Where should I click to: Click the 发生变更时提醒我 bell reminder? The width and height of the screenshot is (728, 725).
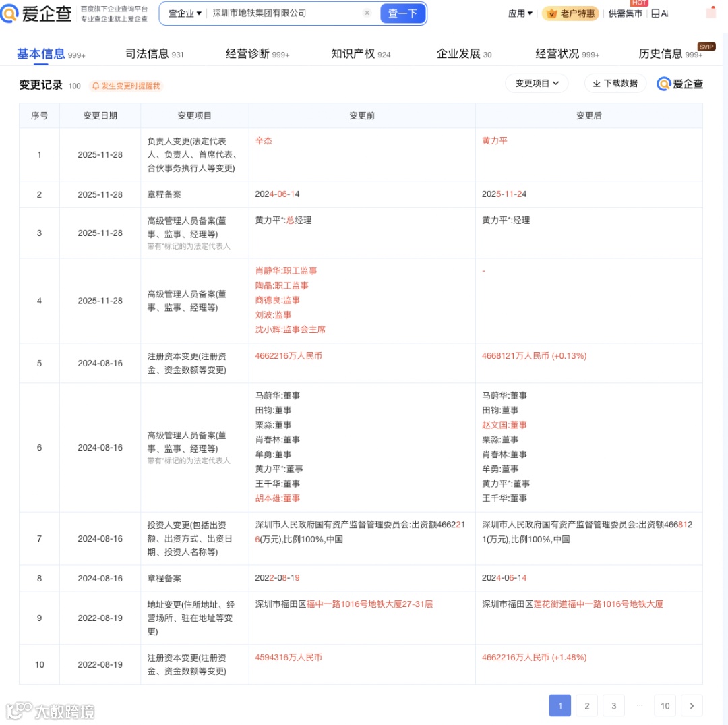(x=126, y=86)
